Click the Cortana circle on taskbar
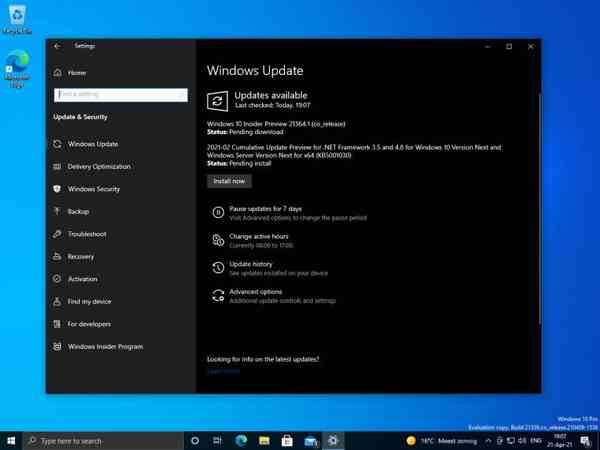The image size is (600, 450). coord(195,441)
